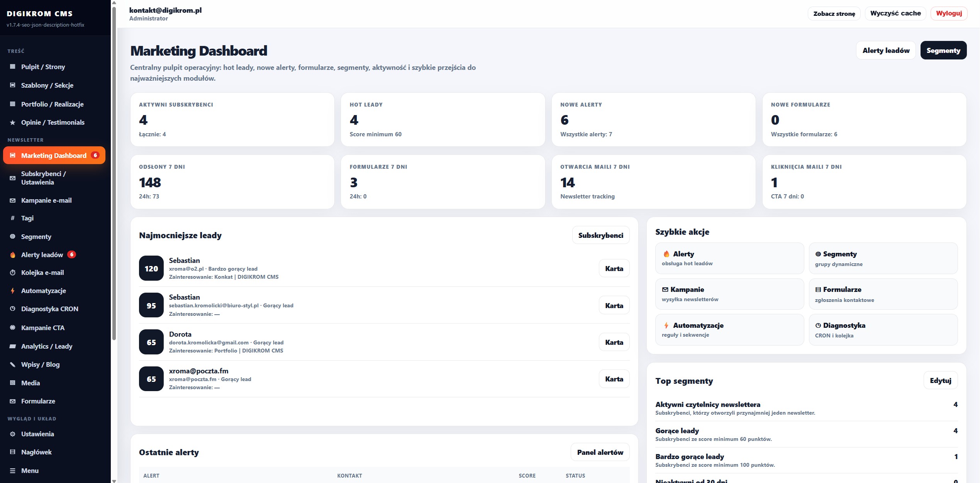This screenshot has width=980, height=483.
Task: Open Karta for xroma@o2.pl lead
Action: 614,268
